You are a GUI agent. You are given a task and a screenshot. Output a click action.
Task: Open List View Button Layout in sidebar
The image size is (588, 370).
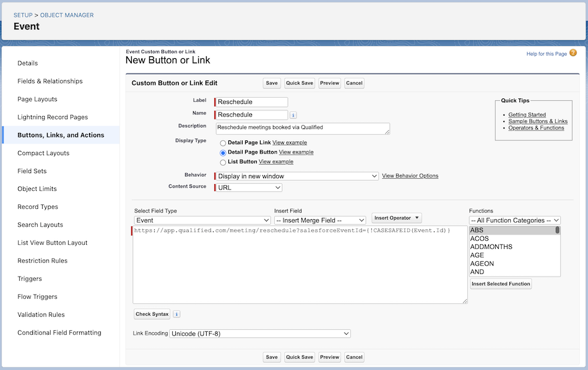[x=52, y=243]
